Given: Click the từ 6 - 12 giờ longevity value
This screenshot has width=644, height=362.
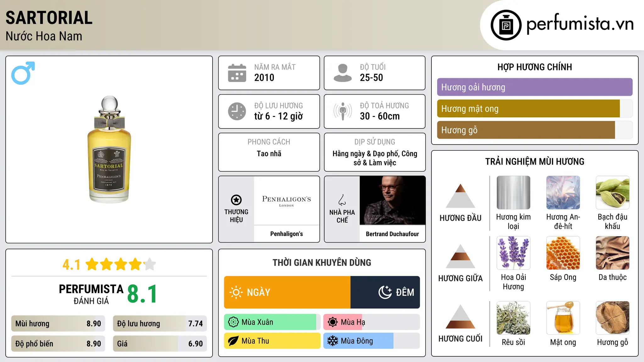Looking at the screenshot, I should 279,116.
